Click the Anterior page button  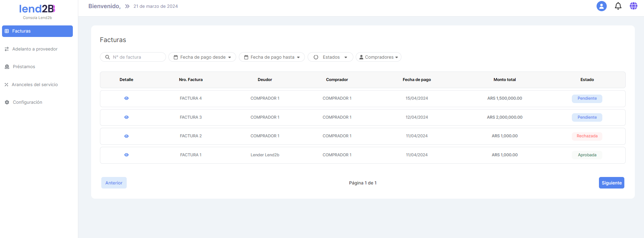114,183
